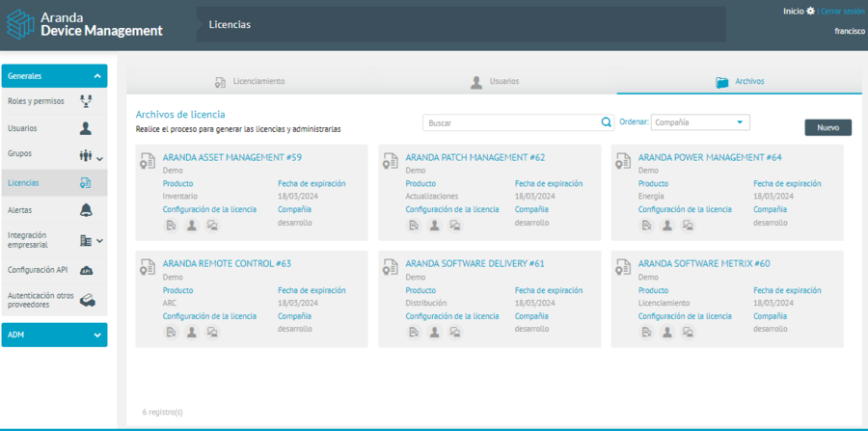Click the Roles y permisos sidebar icon
Screen dimensions: 868x431
[x=86, y=101]
